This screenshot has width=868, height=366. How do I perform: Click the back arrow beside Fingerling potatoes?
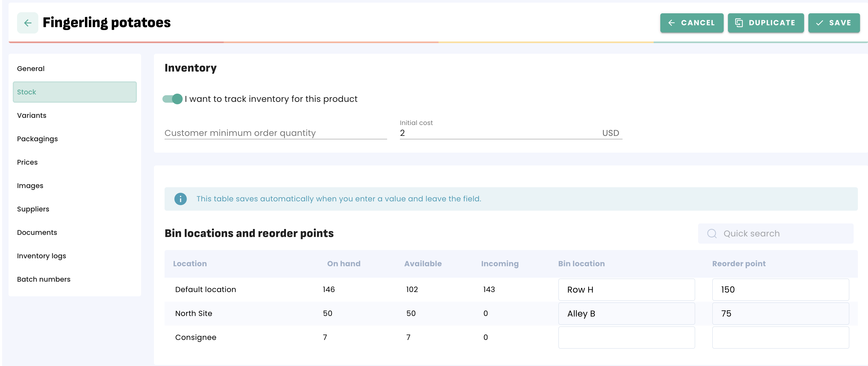point(28,23)
